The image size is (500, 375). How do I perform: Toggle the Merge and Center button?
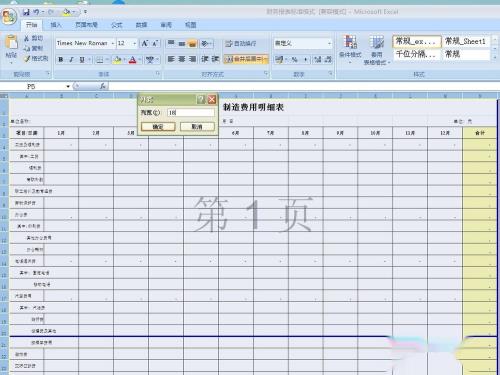(x=246, y=59)
